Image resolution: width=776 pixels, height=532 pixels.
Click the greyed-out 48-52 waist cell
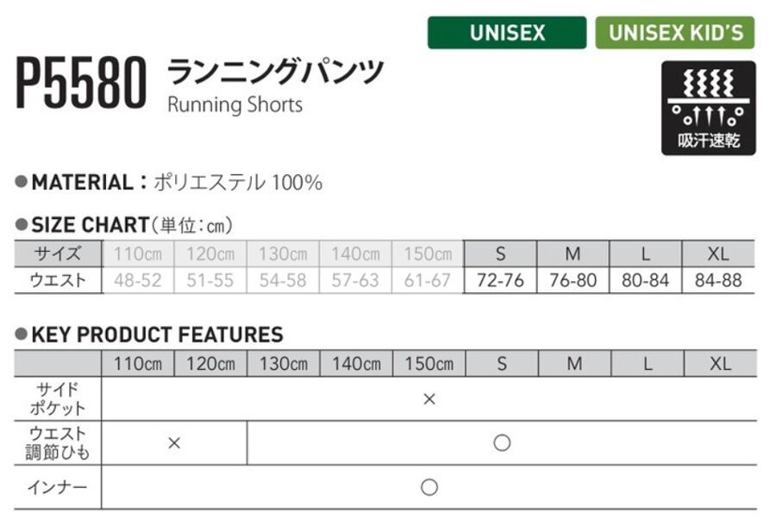tap(138, 281)
